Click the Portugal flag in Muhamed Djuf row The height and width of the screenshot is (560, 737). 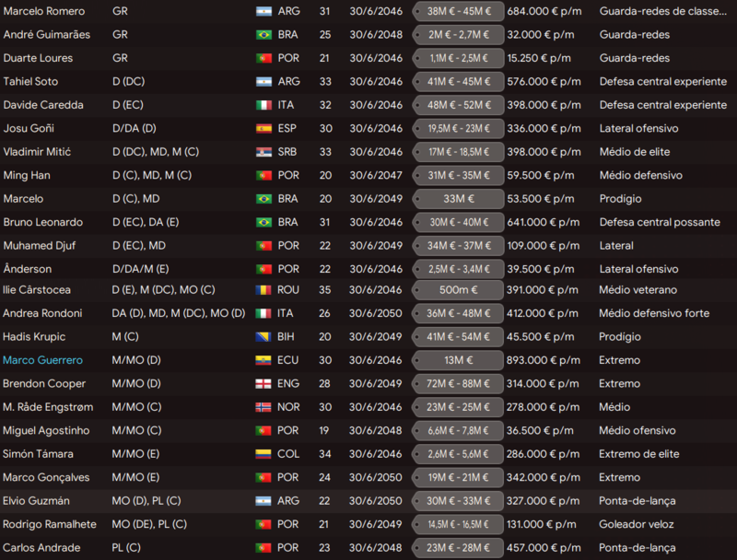[x=263, y=246]
